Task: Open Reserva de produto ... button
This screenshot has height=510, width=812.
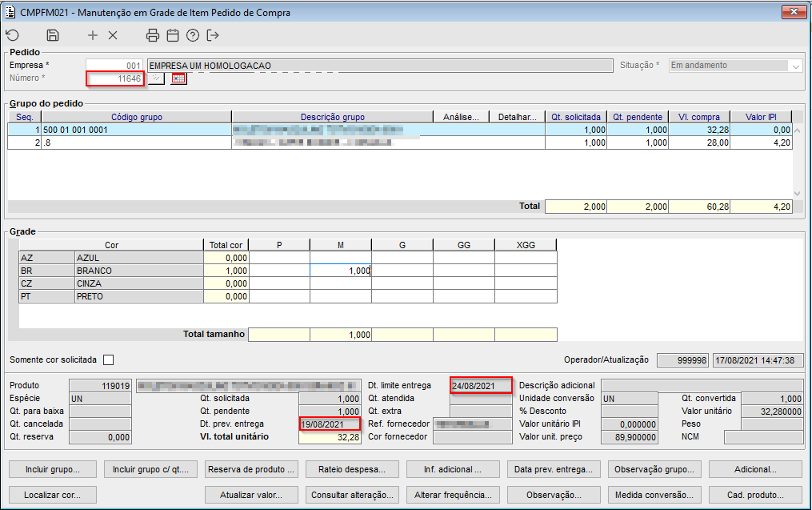Action: (x=251, y=469)
